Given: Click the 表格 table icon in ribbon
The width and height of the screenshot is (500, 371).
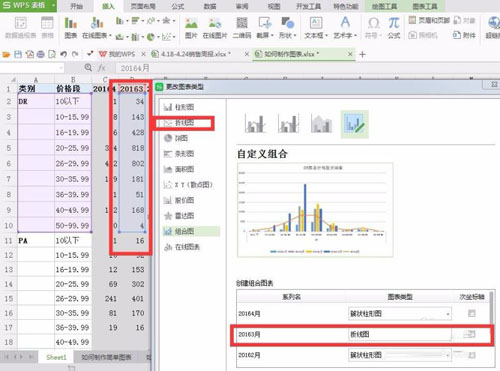Looking at the screenshot, I should pyautogui.click(x=47, y=27).
